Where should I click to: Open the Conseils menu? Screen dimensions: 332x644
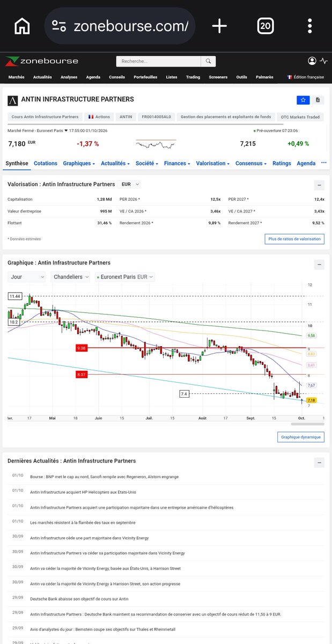(x=117, y=77)
